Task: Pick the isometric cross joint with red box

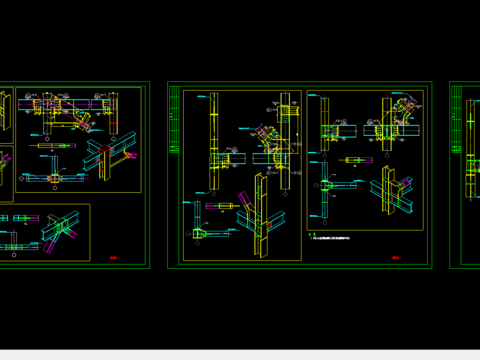Action: pos(110,156)
